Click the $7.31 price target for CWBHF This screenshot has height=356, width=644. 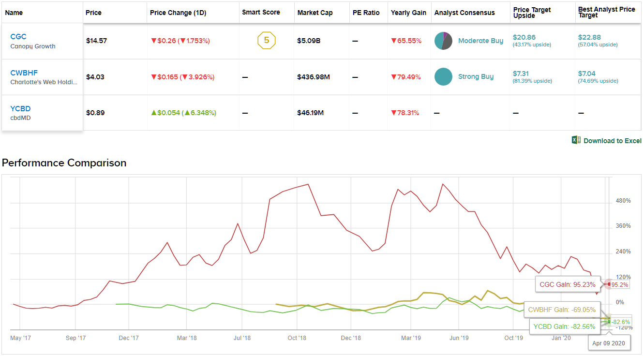pos(522,73)
